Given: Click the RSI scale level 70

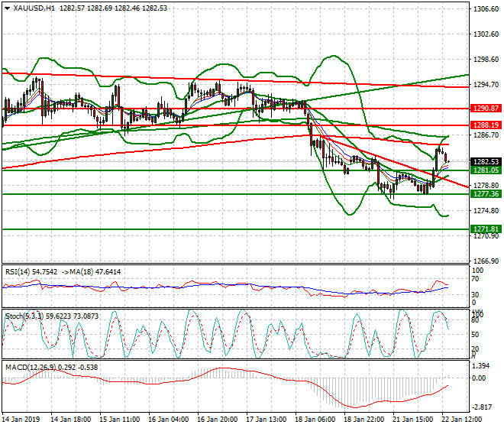Looking at the screenshot, I should pyautogui.click(x=475, y=279).
